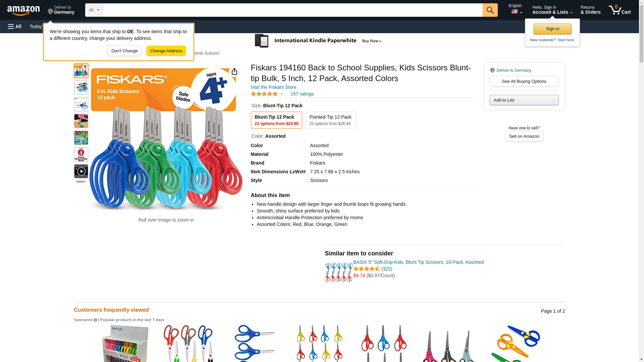Image resolution: width=644 pixels, height=362 pixels.
Task: Select the Pointed-Tip 12 Pack size option
Action: pos(330,120)
